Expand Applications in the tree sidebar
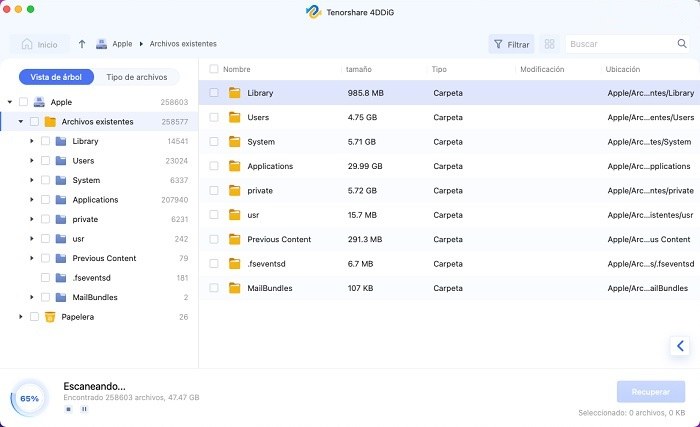Image resolution: width=700 pixels, height=427 pixels. tap(32, 200)
